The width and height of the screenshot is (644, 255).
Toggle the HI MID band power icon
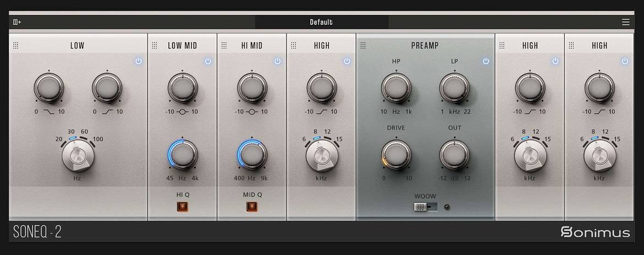tap(277, 61)
